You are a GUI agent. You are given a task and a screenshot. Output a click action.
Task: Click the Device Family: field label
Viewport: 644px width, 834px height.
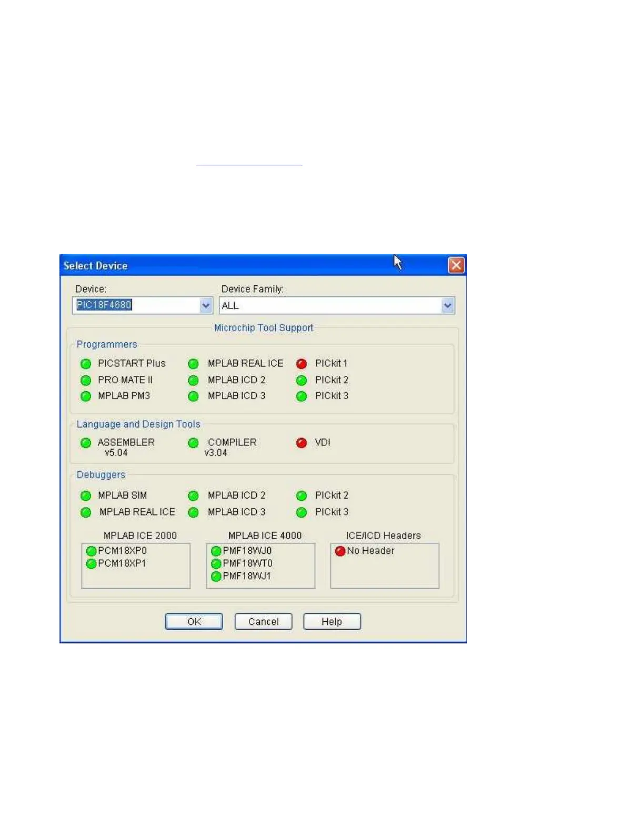[253, 289]
